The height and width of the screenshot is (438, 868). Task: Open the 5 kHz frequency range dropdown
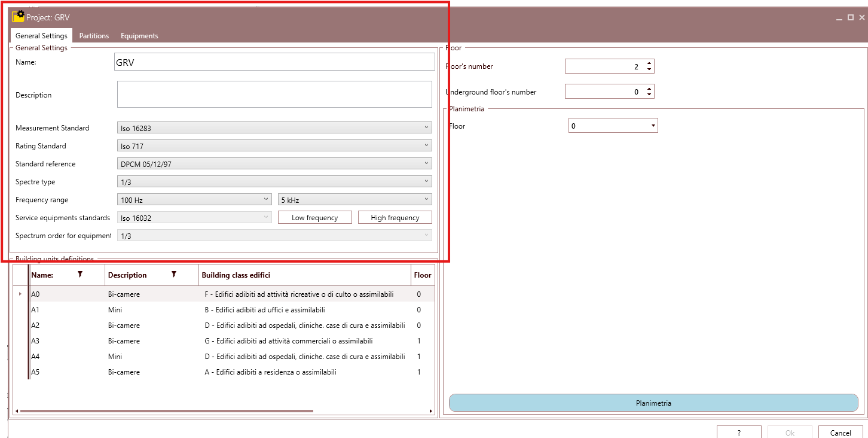pyautogui.click(x=355, y=199)
